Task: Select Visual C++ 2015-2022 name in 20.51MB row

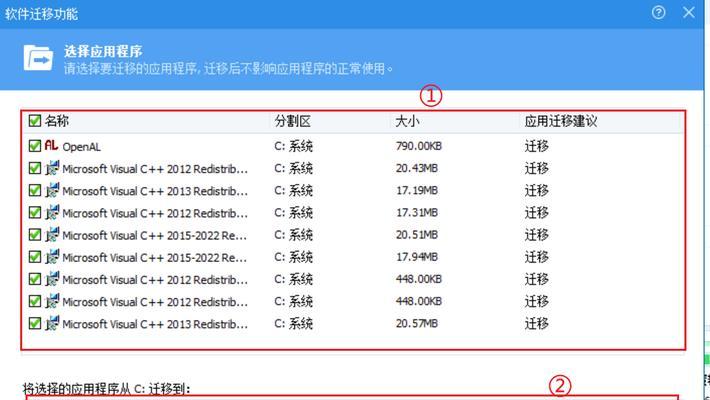Action: (154, 236)
